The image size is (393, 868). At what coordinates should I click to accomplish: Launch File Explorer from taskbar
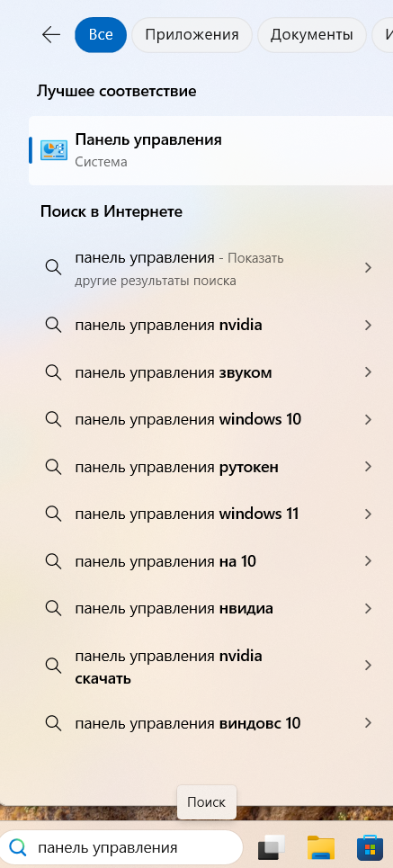click(x=321, y=847)
